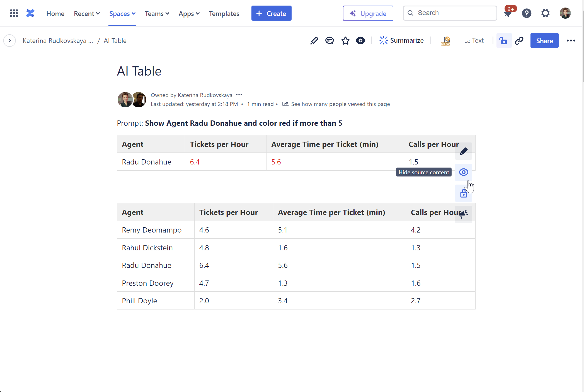Edit AI table with floating pencil icon
This screenshot has height=392, width=584.
pyautogui.click(x=463, y=151)
